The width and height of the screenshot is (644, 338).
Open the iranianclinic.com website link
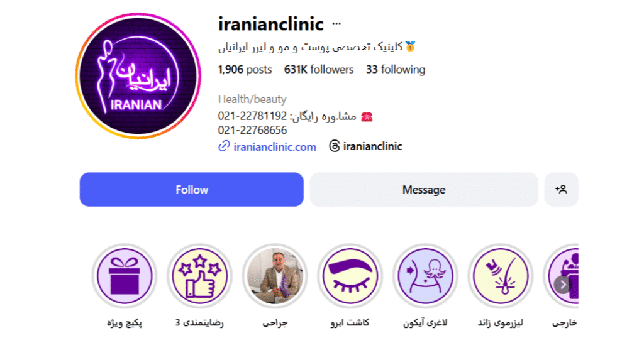click(x=275, y=146)
